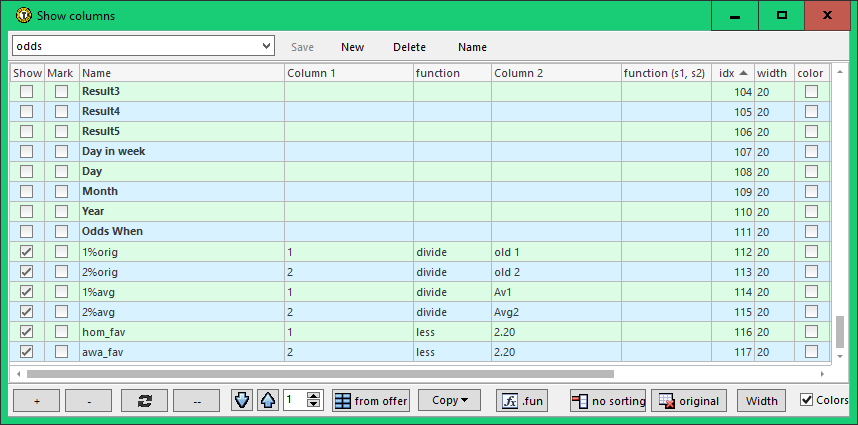Click the 'no sorting' button
The width and height of the screenshot is (858, 425).
[608, 400]
